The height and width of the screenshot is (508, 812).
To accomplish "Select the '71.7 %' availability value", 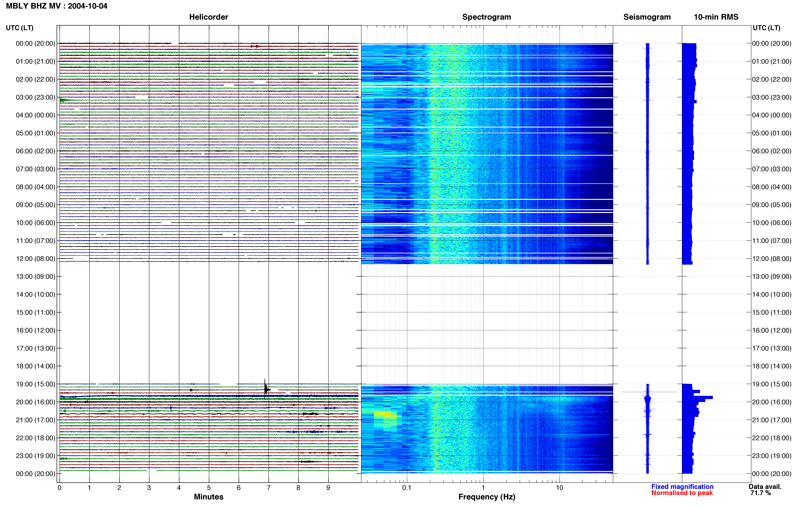I will coord(761,493).
